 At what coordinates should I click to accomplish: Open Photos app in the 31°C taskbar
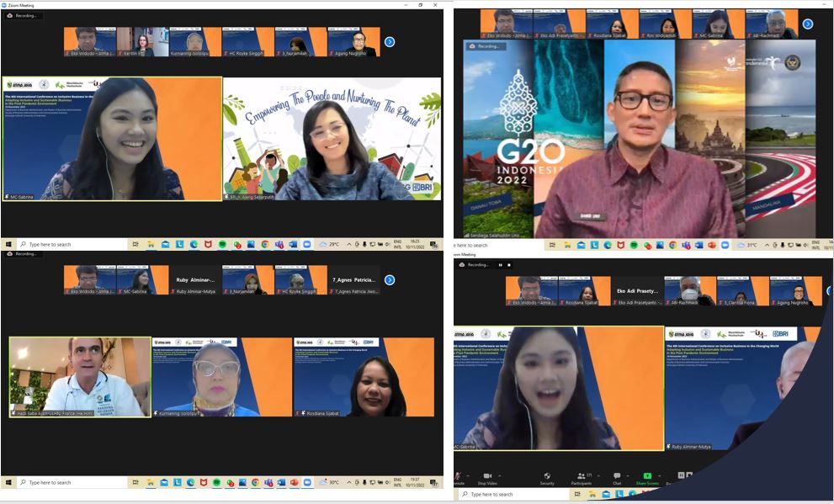coord(660,245)
